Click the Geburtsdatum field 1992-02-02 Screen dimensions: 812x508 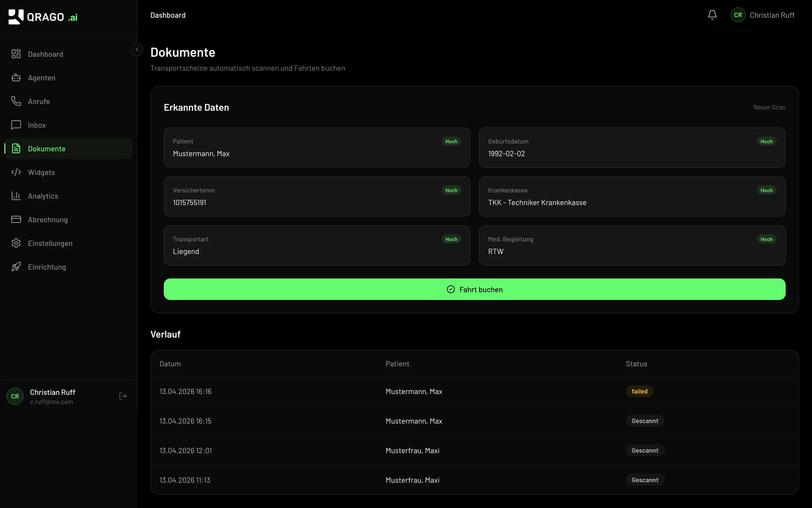point(632,148)
